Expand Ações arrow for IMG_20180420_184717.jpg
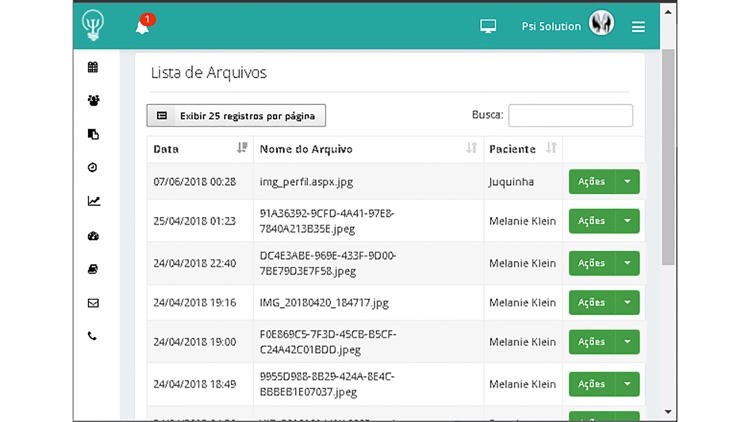 click(x=627, y=302)
